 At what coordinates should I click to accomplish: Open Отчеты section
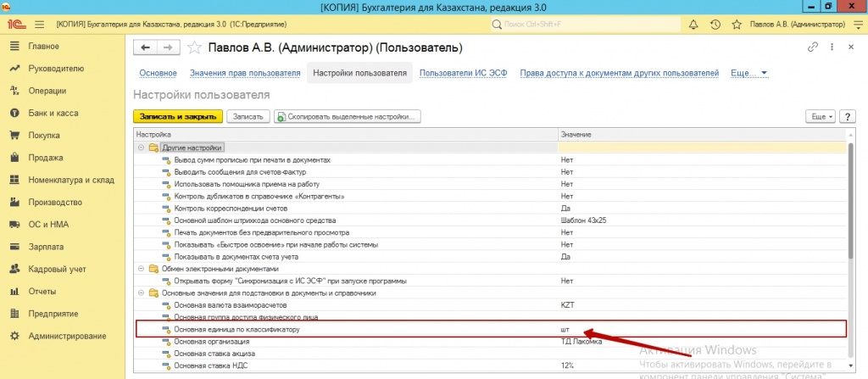coord(42,292)
